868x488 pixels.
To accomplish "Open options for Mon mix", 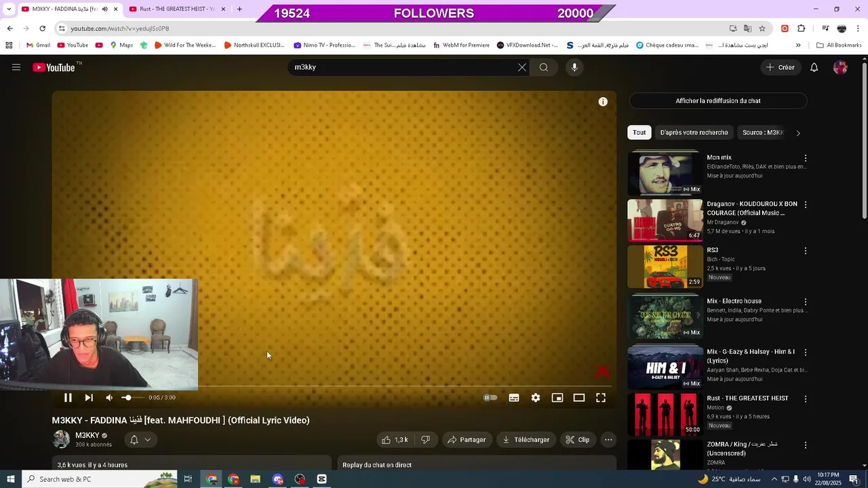I will (806, 158).
